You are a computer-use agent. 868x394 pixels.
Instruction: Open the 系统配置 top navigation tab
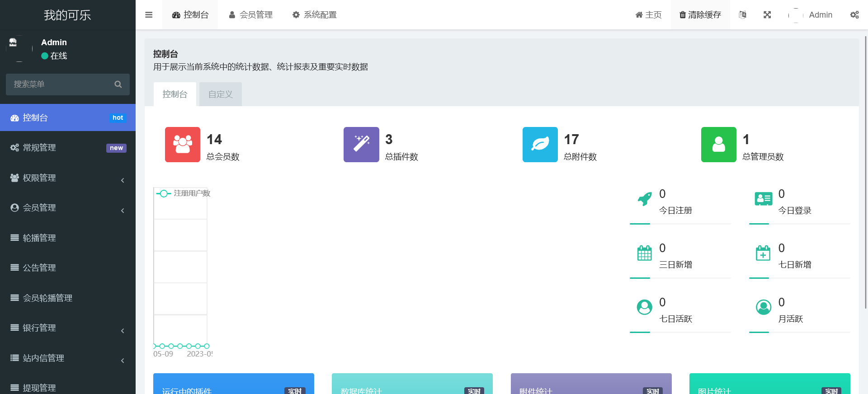(x=315, y=15)
